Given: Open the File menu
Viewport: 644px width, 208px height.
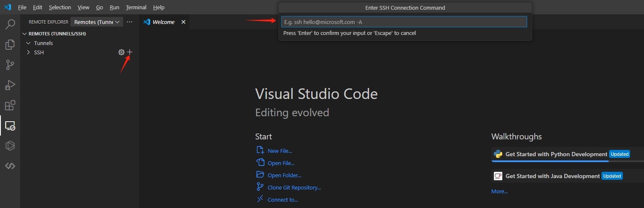Looking at the screenshot, I should (x=22, y=7).
